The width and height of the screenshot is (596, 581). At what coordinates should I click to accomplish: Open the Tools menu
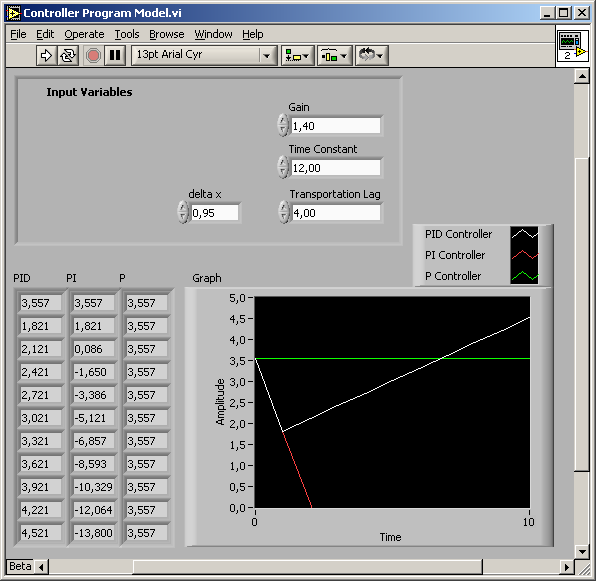tap(127, 34)
